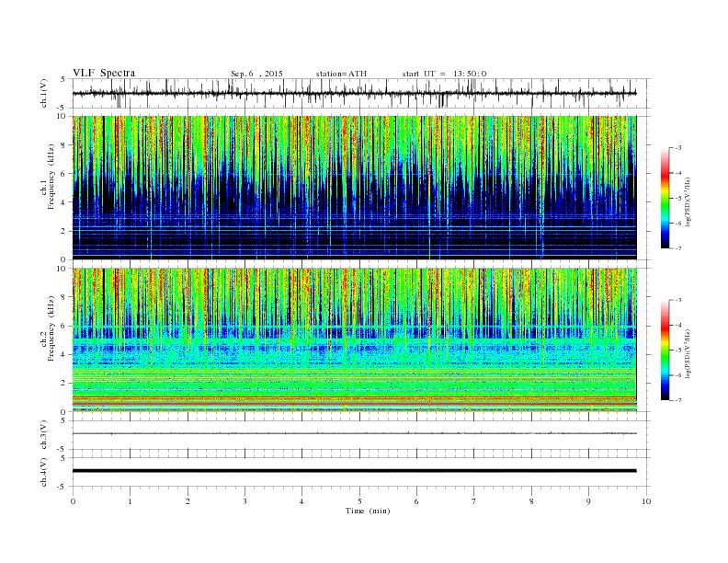Select the date text "Sep. 6 , 2015"
This screenshot has width=728, height=563.
(x=256, y=74)
